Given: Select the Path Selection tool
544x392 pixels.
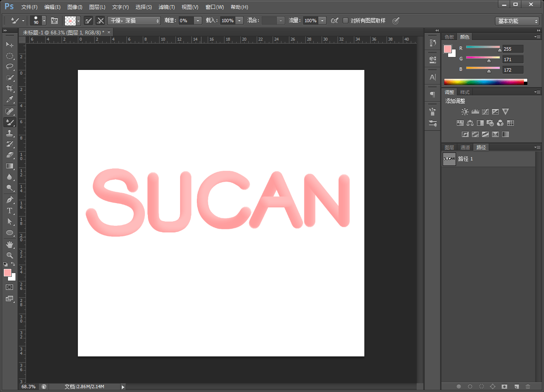Looking at the screenshot, I should click(x=10, y=222).
